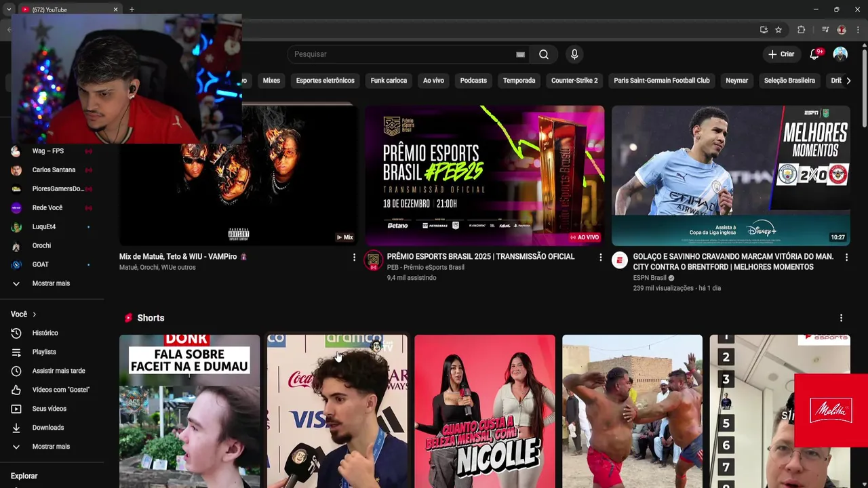The height and width of the screenshot is (488, 868).
Task: Select the Esportes eletrônicos chip
Action: click(325, 81)
